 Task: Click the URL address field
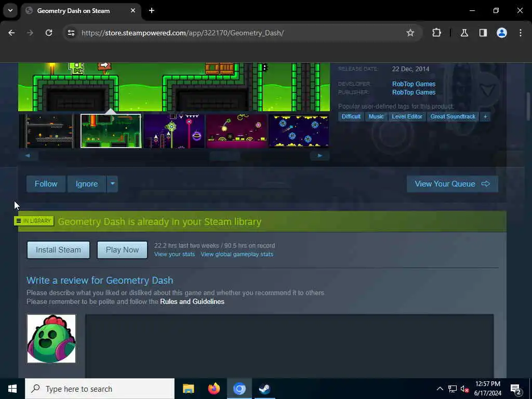coord(237,33)
